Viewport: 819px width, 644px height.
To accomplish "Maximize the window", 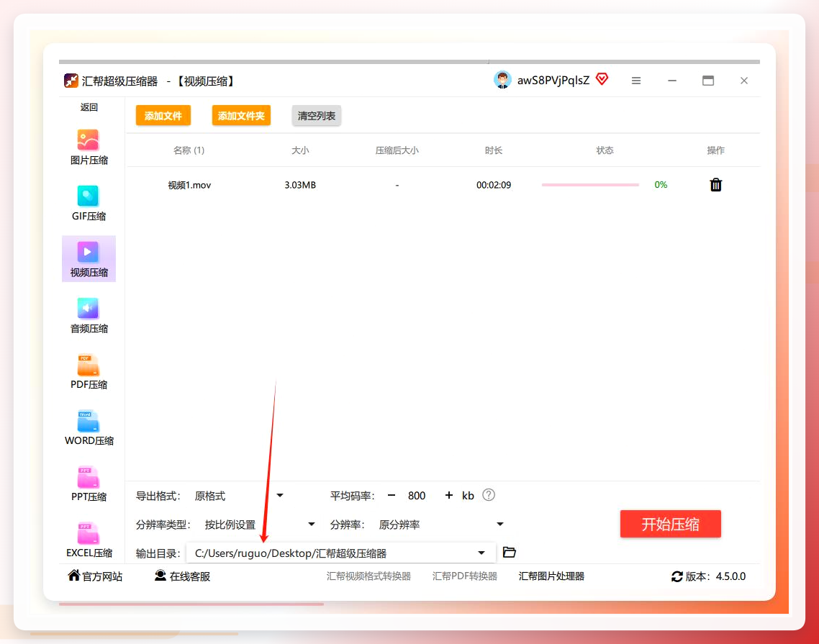I will 708,81.
